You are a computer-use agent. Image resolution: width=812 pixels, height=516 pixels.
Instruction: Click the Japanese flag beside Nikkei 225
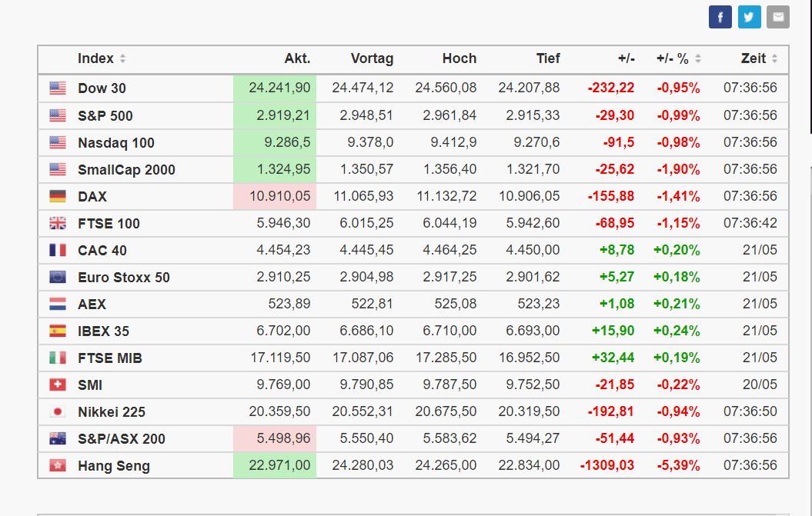pyautogui.click(x=58, y=412)
